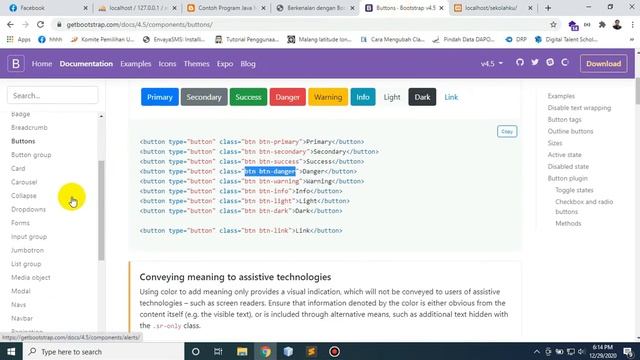Open the Themes nav link
Viewport: 640px width, 360px height.
pos(196,64)
